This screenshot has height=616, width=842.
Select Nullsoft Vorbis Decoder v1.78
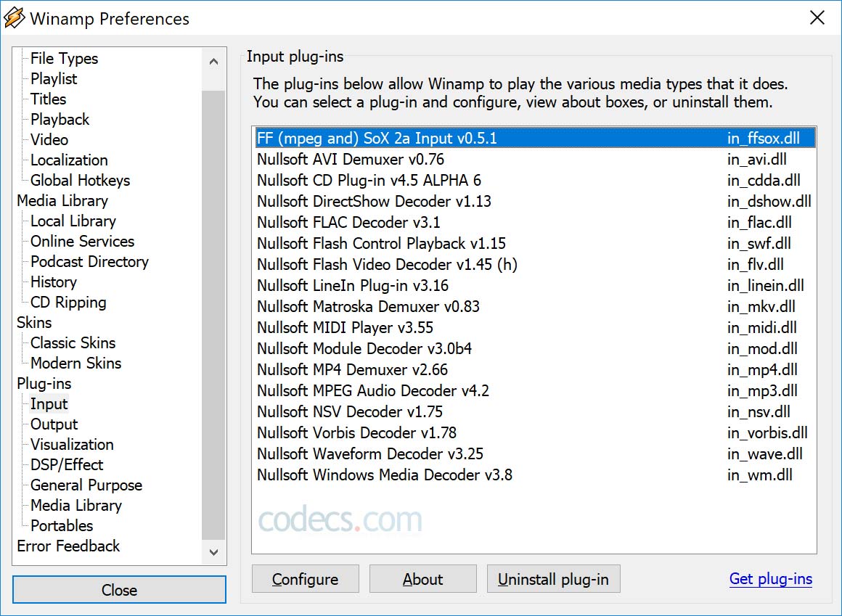(x=534, y=432)
